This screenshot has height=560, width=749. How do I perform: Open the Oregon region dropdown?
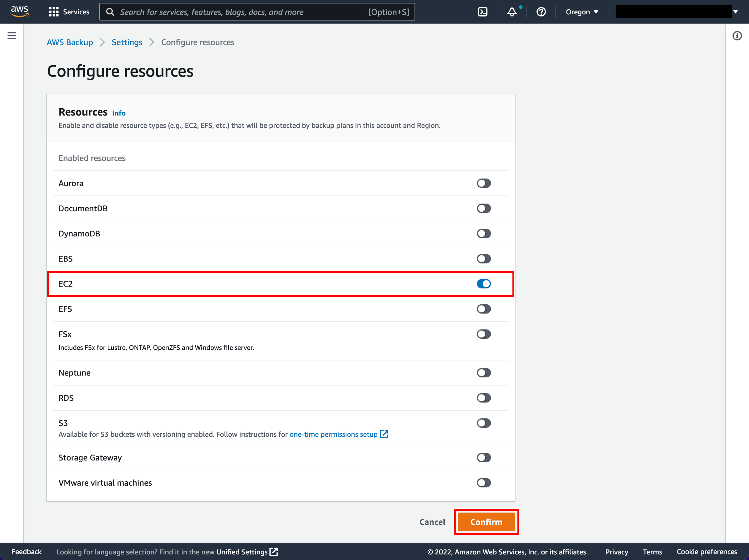582,12
